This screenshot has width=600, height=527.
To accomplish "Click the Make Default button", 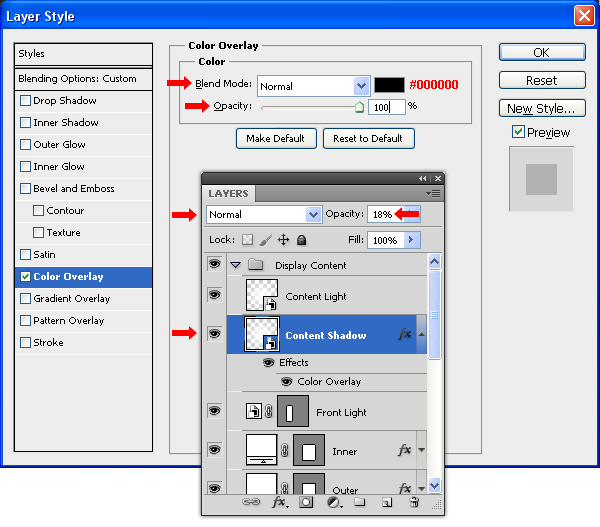I will [x=276, y=138].
